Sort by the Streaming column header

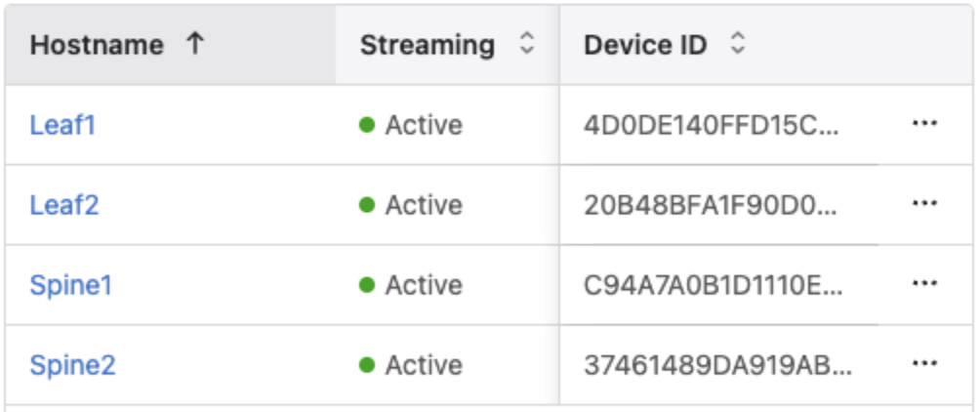pyautogui.click(x=427, y=45)
